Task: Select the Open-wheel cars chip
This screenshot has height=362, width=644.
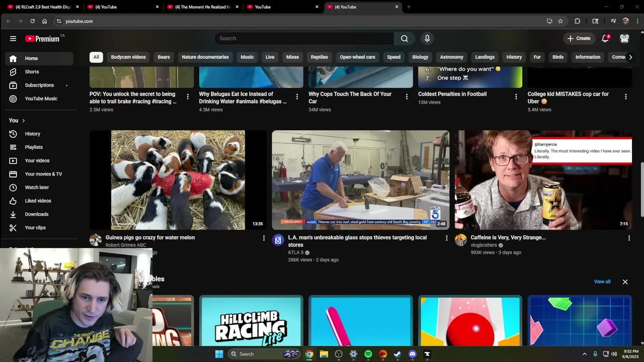Action: coord(357,57)
